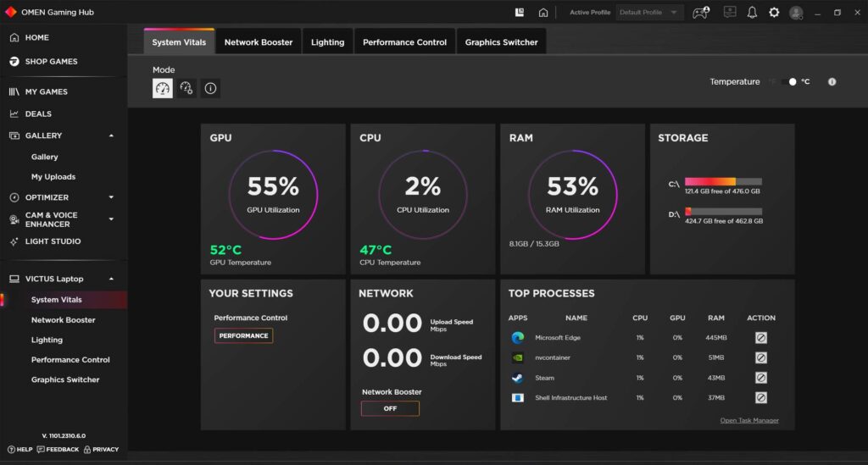
Task: Switch to the Lighting tab
Action: [327, 42]
